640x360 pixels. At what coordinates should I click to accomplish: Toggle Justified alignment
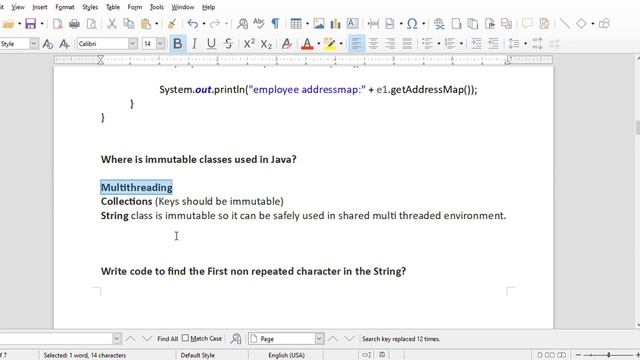[407, 44]
